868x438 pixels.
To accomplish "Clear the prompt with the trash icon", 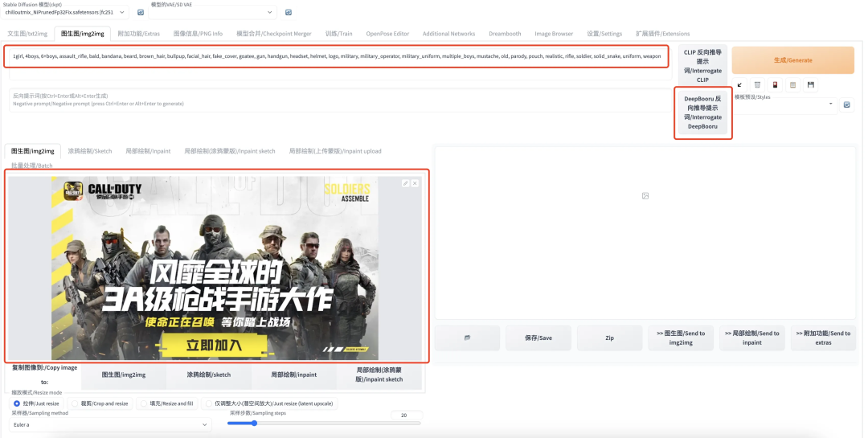I will click(x=757, y=84).
